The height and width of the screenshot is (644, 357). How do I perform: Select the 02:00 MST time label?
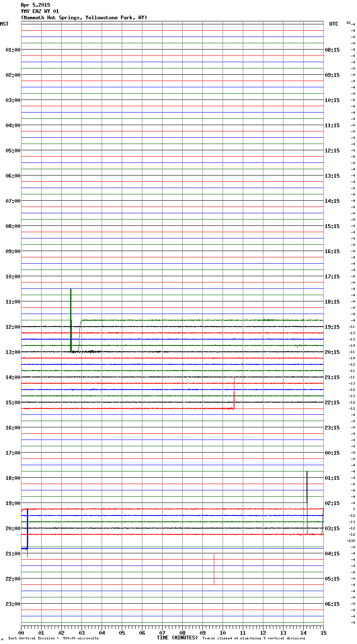click(13, 75)
